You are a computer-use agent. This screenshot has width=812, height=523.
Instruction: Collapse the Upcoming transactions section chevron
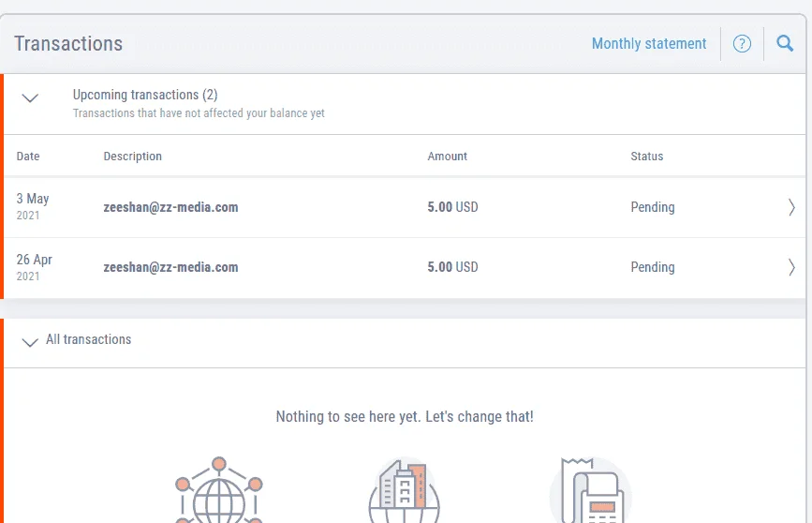(x=31, y=98)
